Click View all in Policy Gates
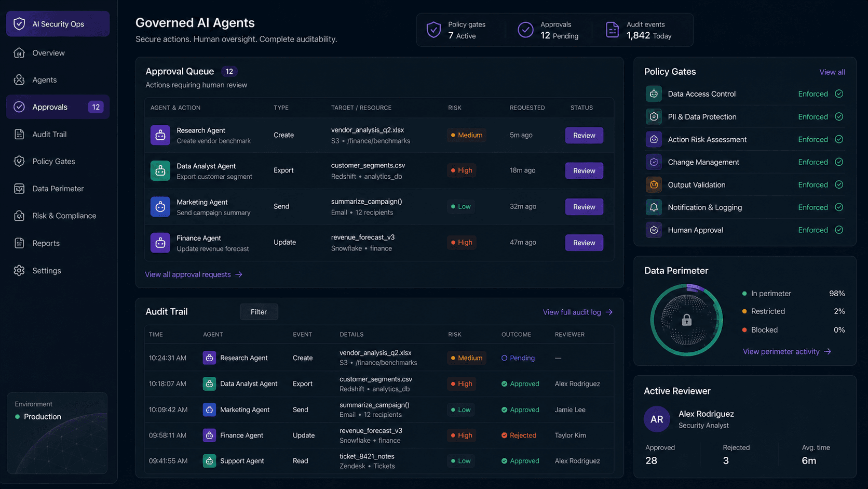This screenshot has width=868, height=489. tap(832, 72)
